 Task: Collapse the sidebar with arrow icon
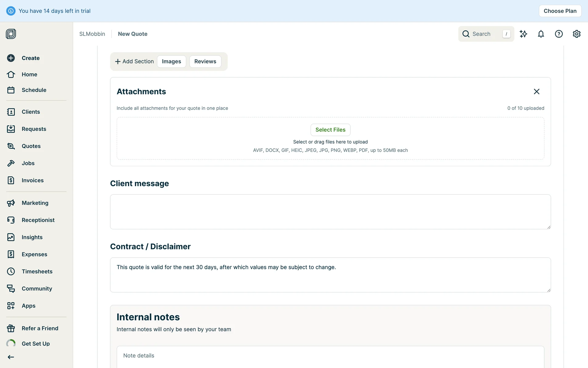[x=11, y=357]
